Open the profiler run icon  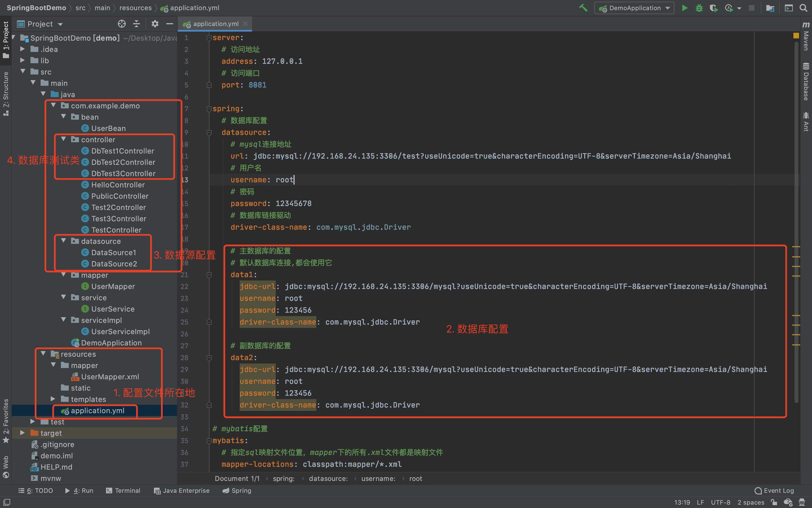(x=729, y=8)
